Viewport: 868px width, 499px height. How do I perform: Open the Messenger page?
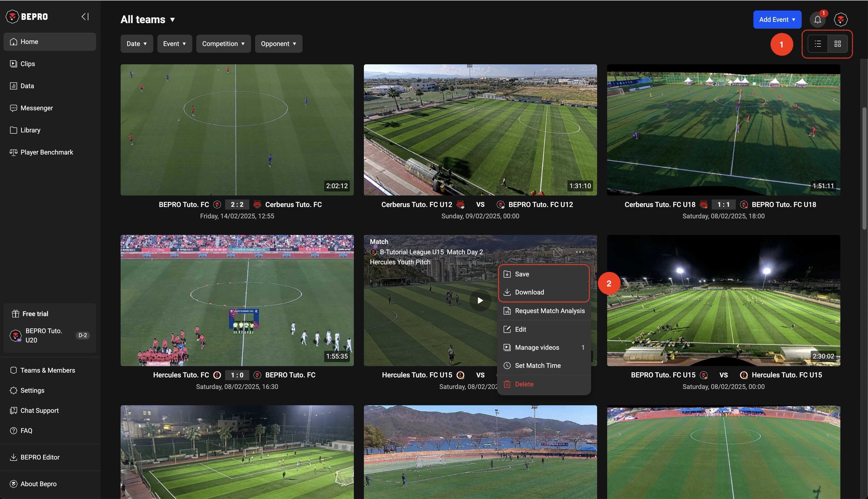[36, 108]
